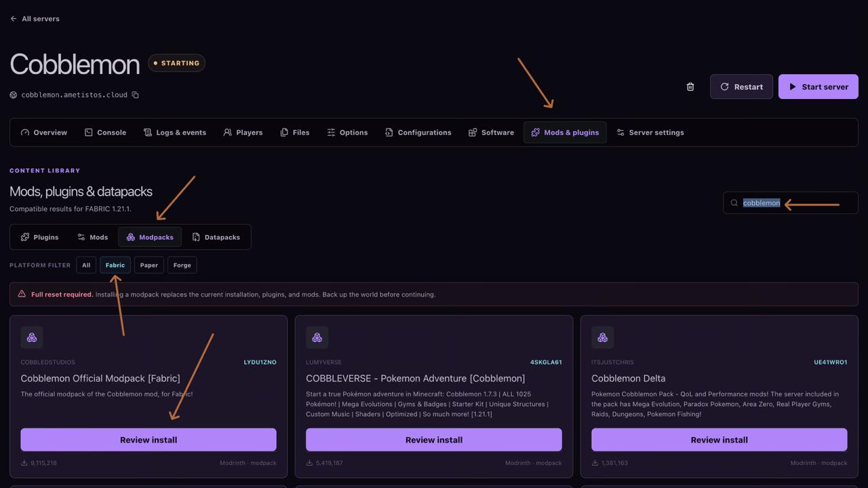Viewport: 868px width, 488px height.
Task: Review install for Cobblemon Official Modpack
Action: point(149,440)
